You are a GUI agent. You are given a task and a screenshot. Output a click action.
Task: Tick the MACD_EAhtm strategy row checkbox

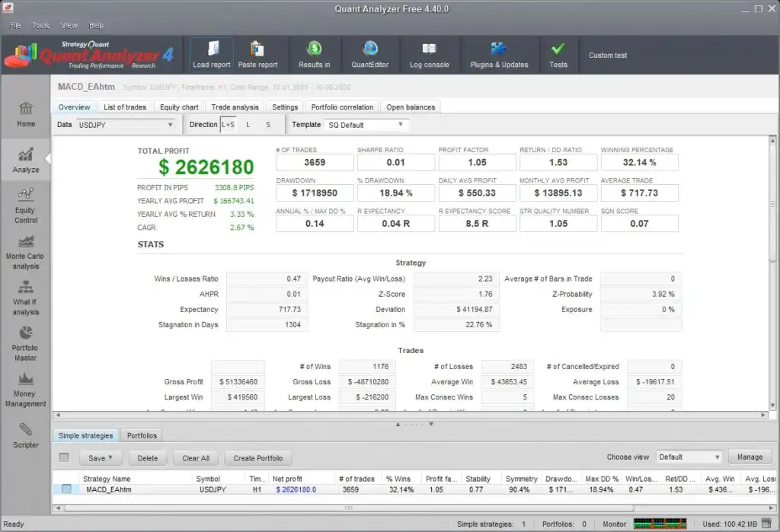coord(66,489)
